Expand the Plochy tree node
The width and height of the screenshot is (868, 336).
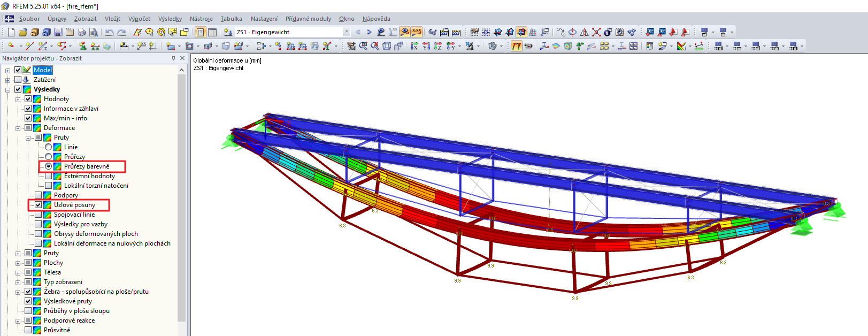[x=18, y=263]
